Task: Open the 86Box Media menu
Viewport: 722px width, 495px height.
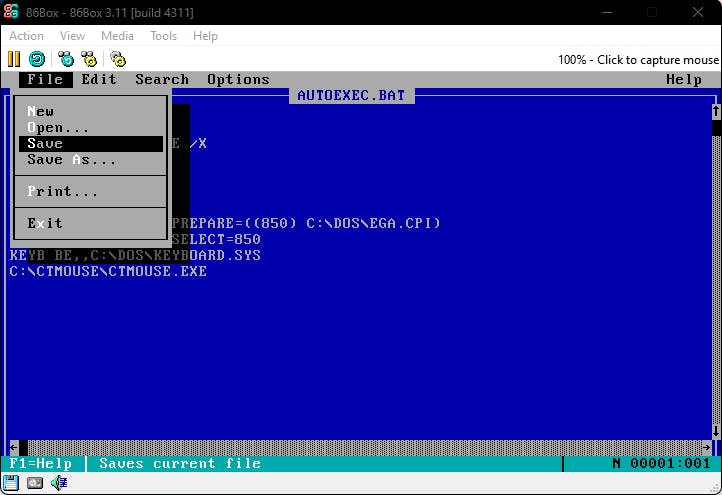Action: point(117,36)
